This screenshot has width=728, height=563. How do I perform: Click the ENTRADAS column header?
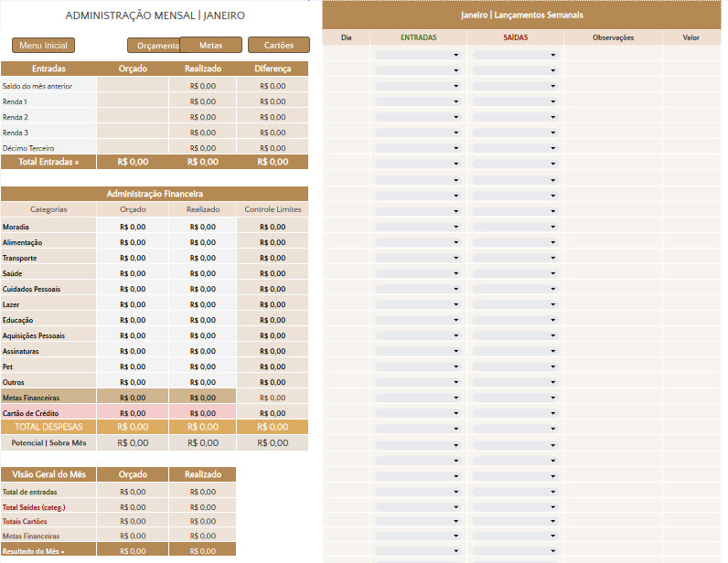[418, 37]
